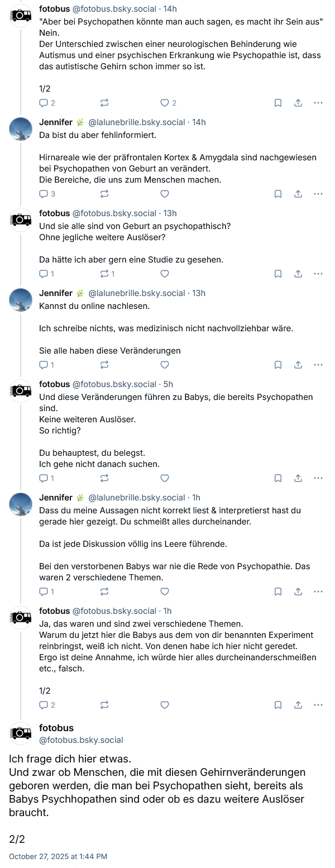Like Jennifer's post 'Kannst du online nachlesen'
The height and width of the screenshot is (868, 335).
tap(165, 365)
